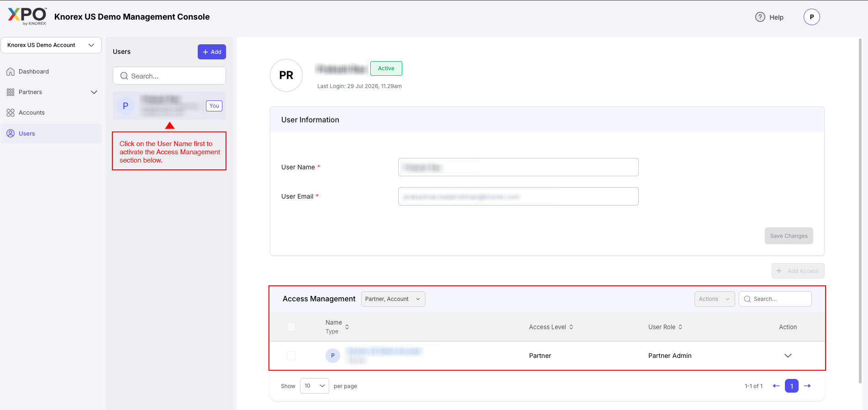Tick the Partner Admin row checkbox
Screen dimensions: 868x410
291,356
